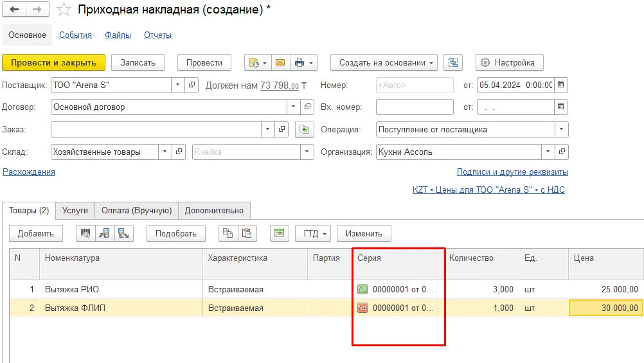Click the fill from order icon beside Заказ
644x363 pixels.
pos(305,129)
